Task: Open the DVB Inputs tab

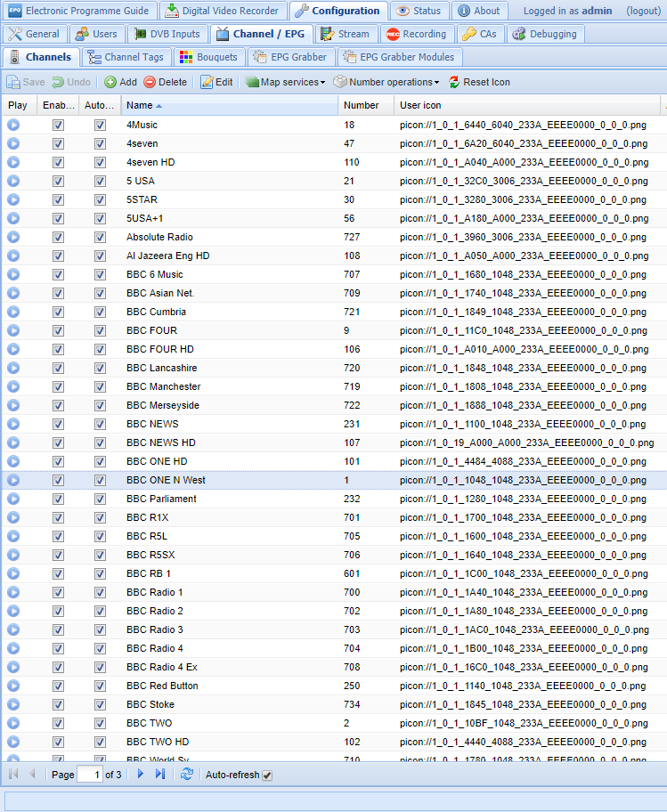Action: click(x=167, y=34)
